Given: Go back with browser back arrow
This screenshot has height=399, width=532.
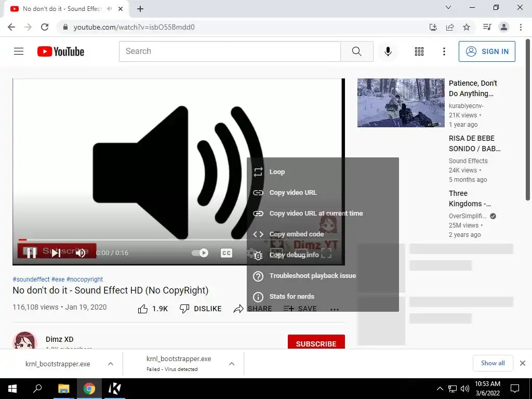Looking at the screenshot, I should (x=11, y=27).
